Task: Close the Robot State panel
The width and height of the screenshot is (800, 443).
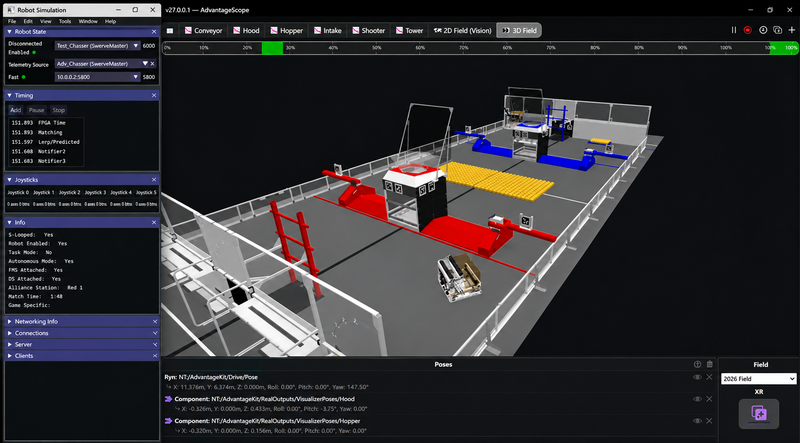Action: [154, 32]
